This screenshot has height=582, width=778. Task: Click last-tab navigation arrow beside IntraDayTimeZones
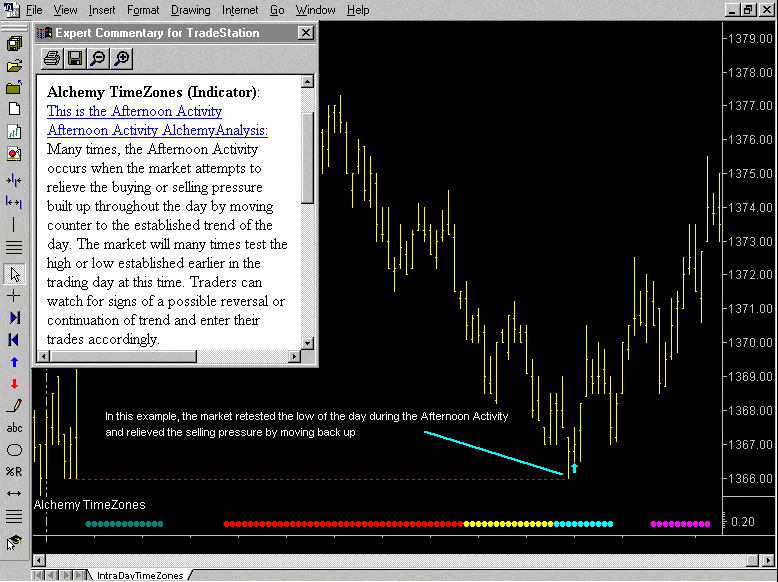tap(79, 576)
